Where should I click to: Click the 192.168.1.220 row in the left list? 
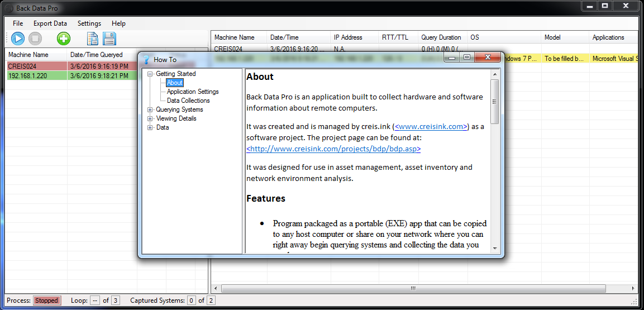(x=72, y=75)
